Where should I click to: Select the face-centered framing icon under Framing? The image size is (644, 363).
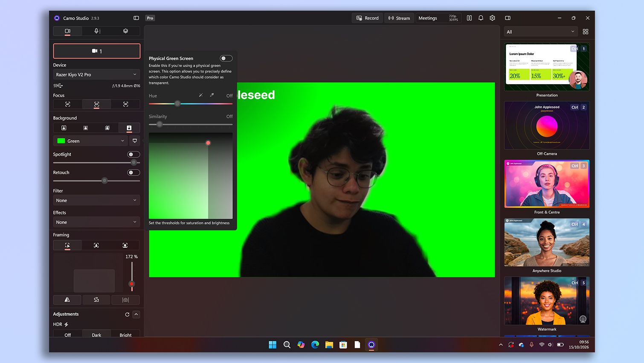[125, 245]
